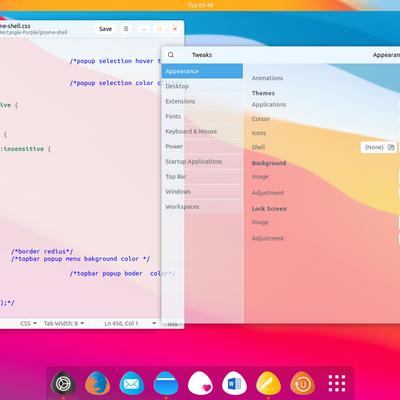Viewport: 400px width, 400px height.
Task: Launch the Writer document icon in dock
Action: click(234, 383)
